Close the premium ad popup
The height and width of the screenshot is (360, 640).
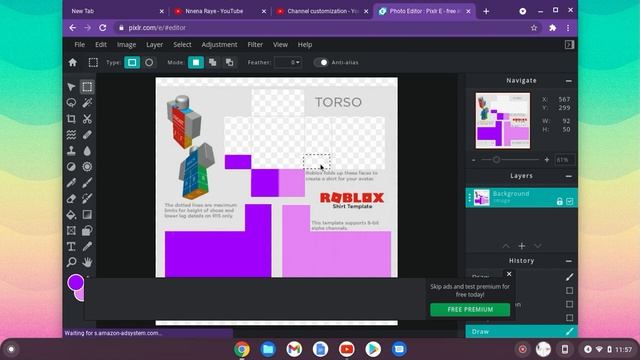[x=509, y=274]
